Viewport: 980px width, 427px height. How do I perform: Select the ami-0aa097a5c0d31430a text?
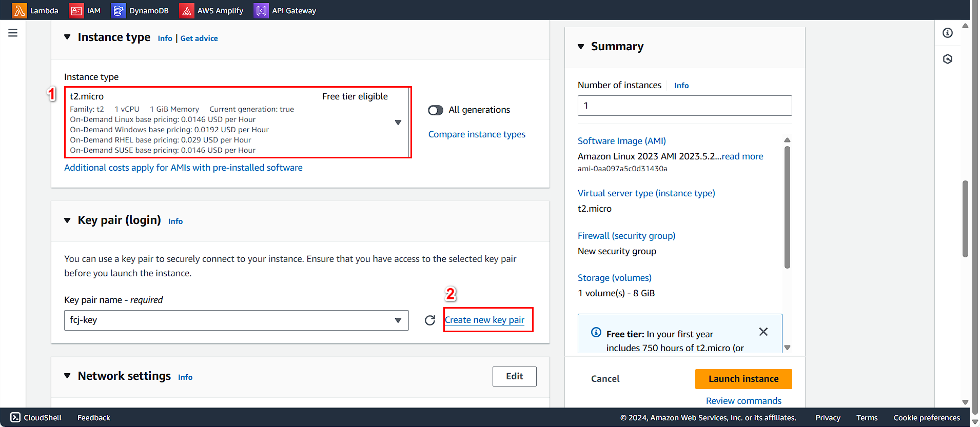click(622, 169)
